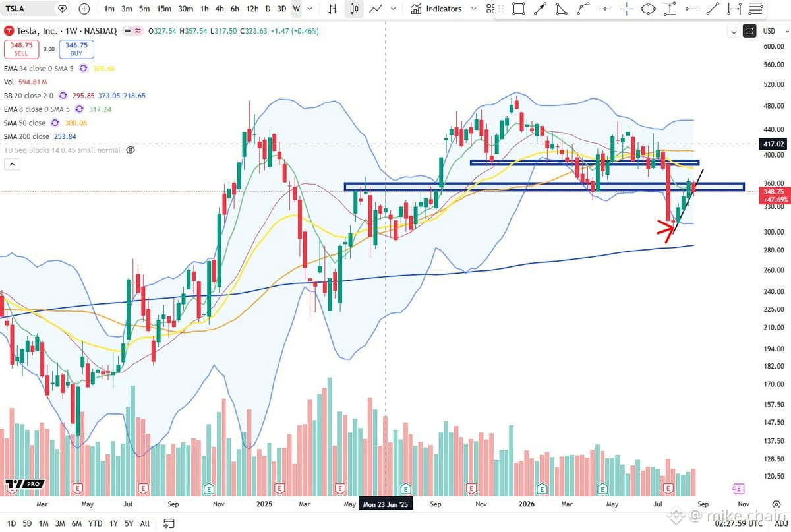This screenshot has height=532, width=791.
Task: Click the refresh icon beside BB 20
Action: tap(64, 96)
